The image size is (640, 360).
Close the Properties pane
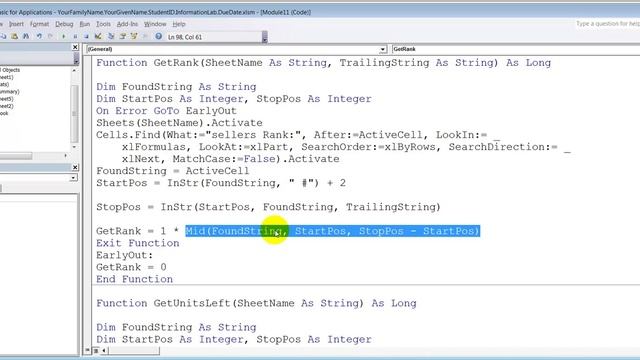coord(75,167)
